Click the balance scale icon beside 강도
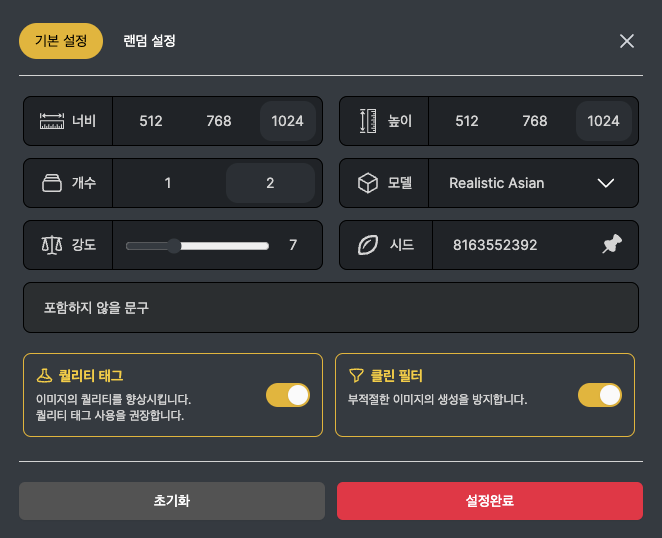 [x=52, y=245]
